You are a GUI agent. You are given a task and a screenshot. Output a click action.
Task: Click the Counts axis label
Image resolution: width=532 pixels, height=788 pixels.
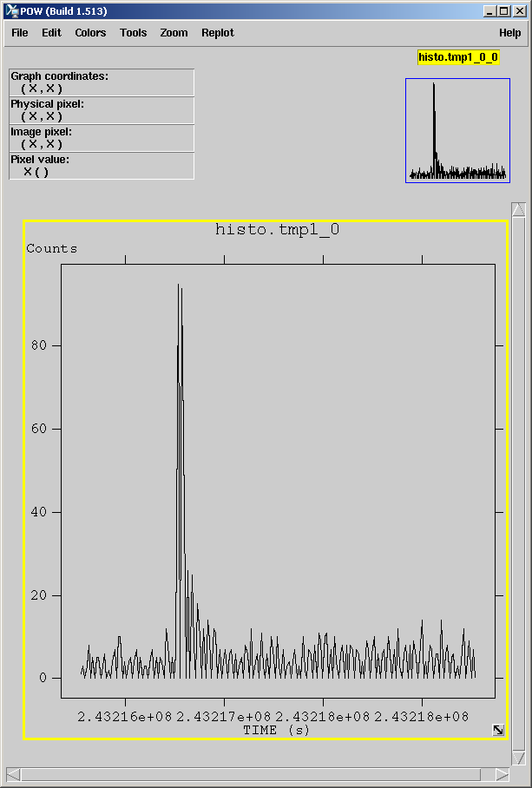click(52, 249)
